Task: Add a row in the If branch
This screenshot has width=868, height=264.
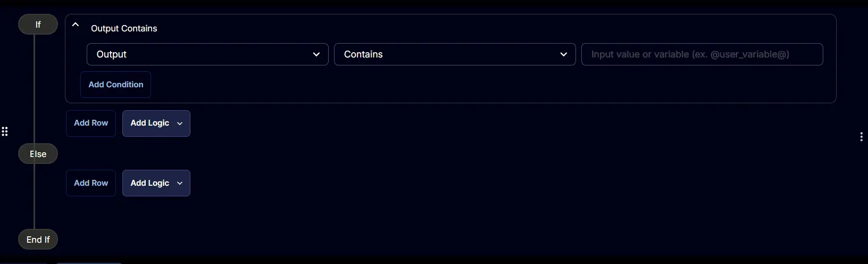Action: tap(91, 123)
